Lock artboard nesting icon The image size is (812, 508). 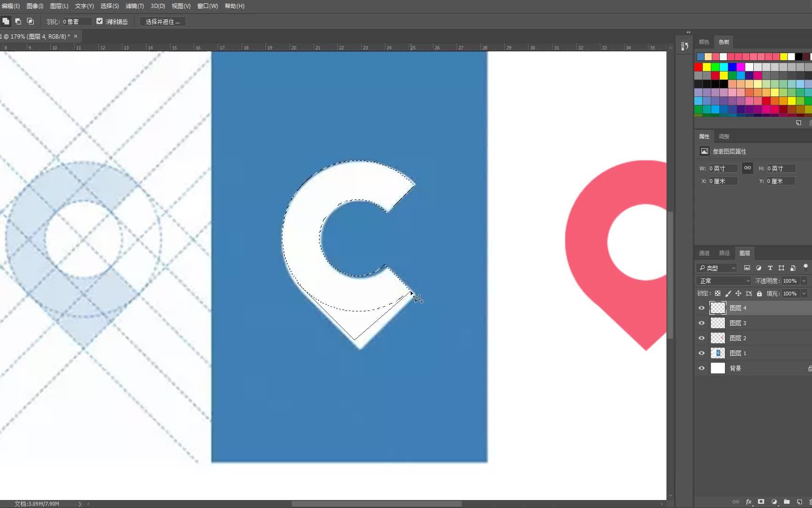point(749,294)
